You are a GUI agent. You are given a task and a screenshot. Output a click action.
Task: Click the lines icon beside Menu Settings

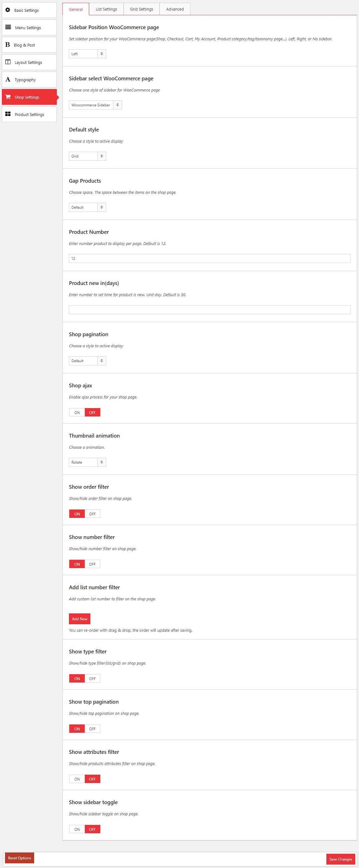(x=8, y=27)
